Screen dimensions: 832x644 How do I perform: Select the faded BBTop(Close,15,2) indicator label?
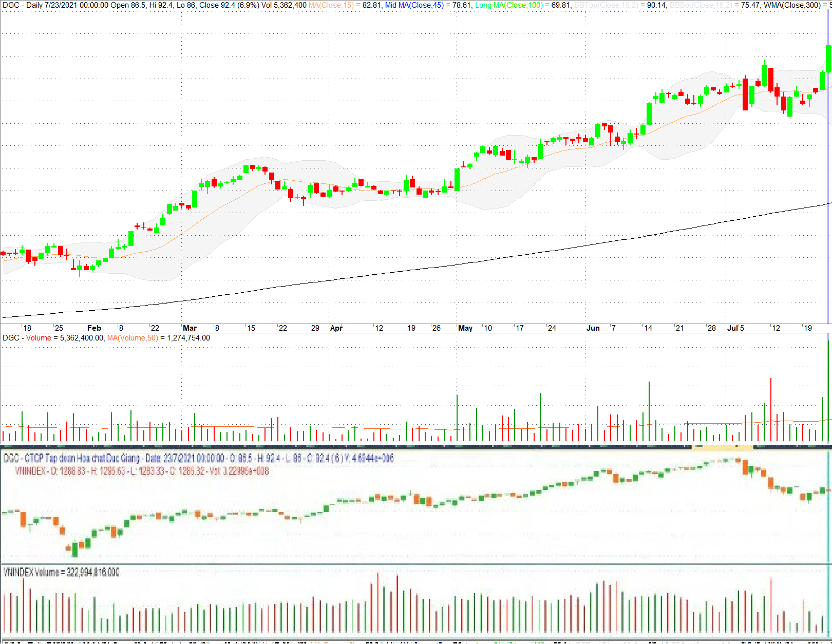tap(606, 5)
